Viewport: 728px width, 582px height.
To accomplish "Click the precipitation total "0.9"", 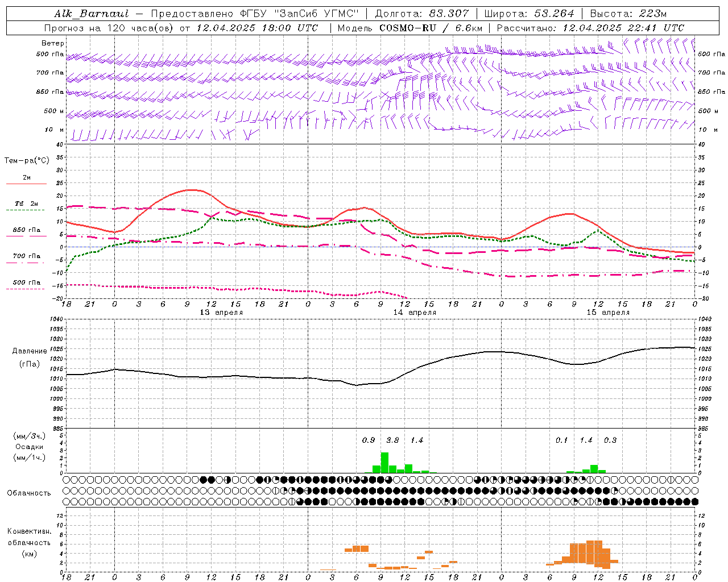I will point(369,440).
